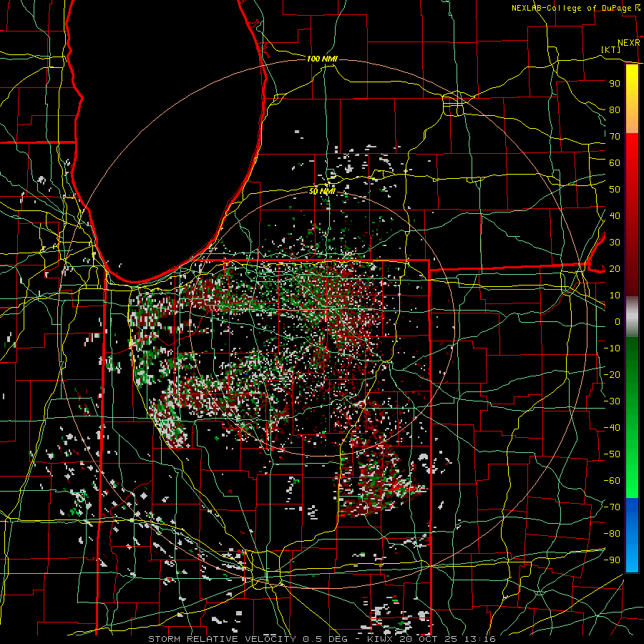Screen dimensions: 644x644
Task: Click the STORM RELATIVE VELOCITY caption text
Action: point(222,639)
